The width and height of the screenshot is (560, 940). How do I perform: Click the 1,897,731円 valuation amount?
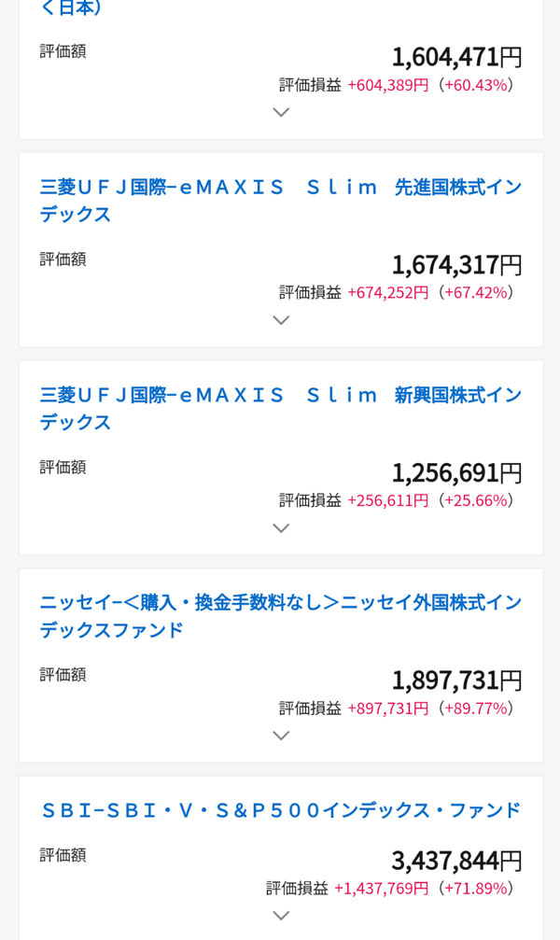pos(456,680)
